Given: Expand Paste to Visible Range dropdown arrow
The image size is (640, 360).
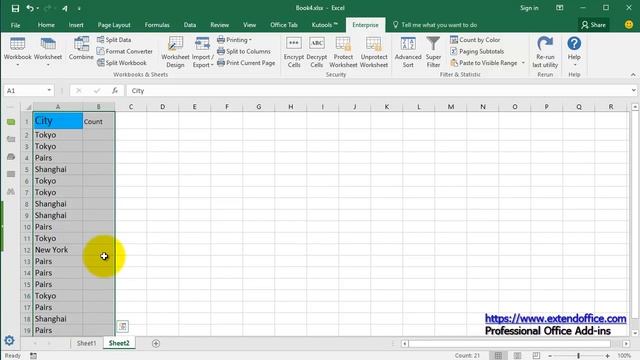Looking at the screenshot, I should click(523, 63).
